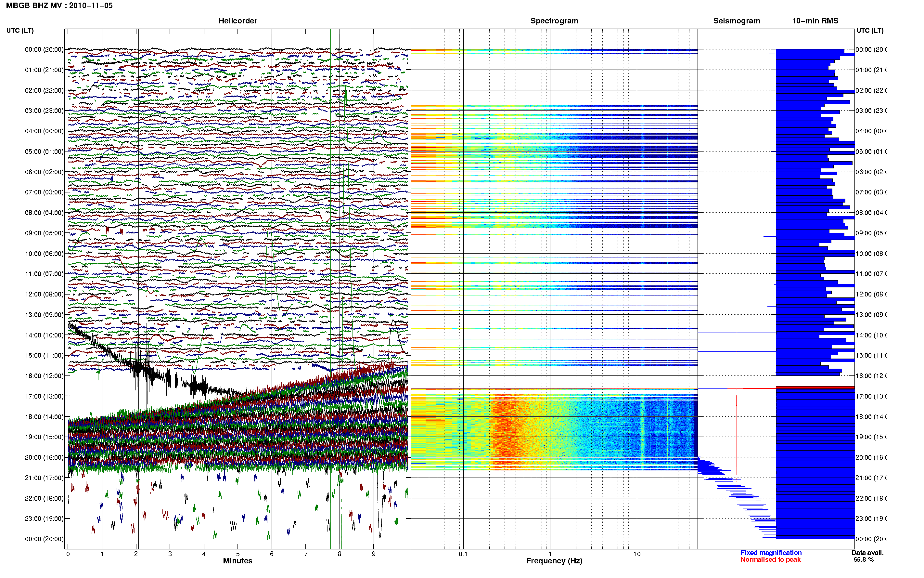Click the left time label 10:00 (06:00)
The height and width of the screenshot is (578, 924).
pos(44,254)
